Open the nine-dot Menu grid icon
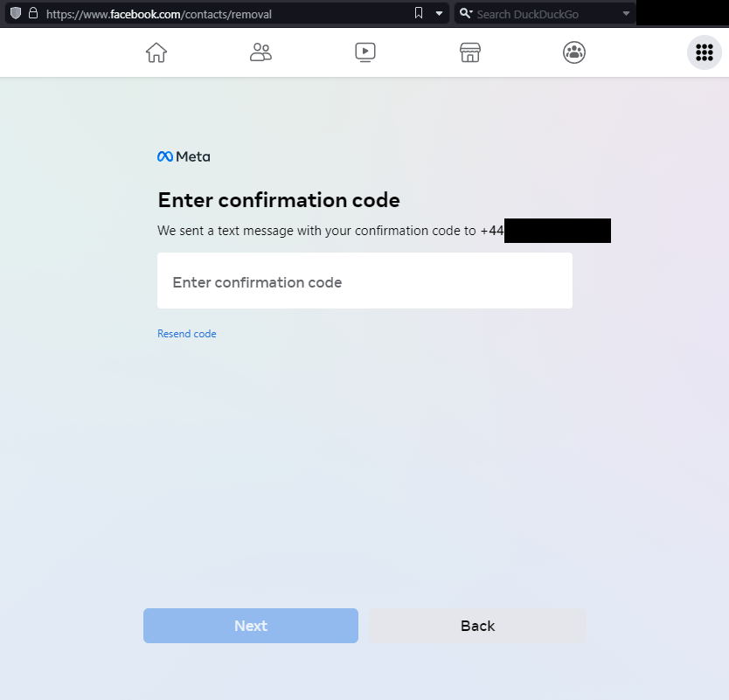Image resolution: width=729 pixels, height=700 pixels. [x=705, y=52]
